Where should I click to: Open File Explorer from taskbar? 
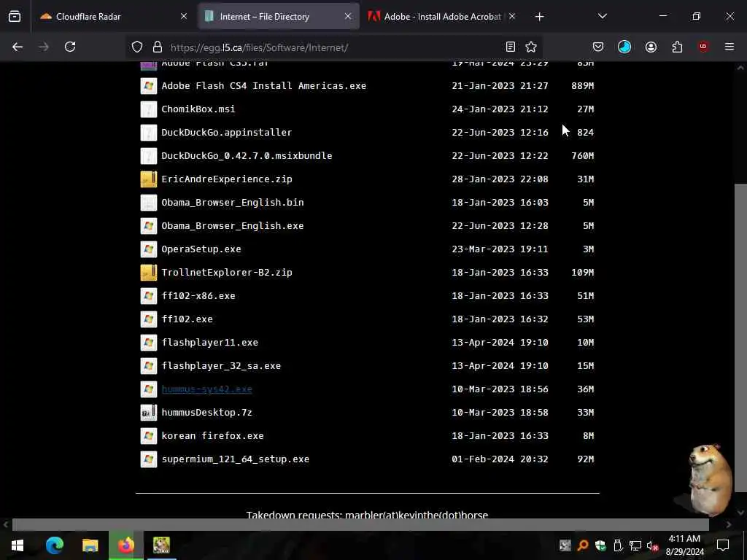coord(90,545)
